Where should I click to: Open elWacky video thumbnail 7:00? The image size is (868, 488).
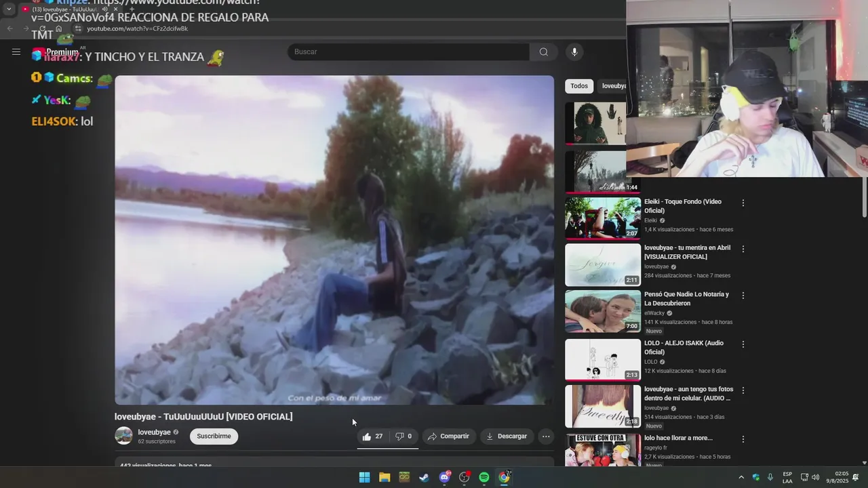click(603, 311)
